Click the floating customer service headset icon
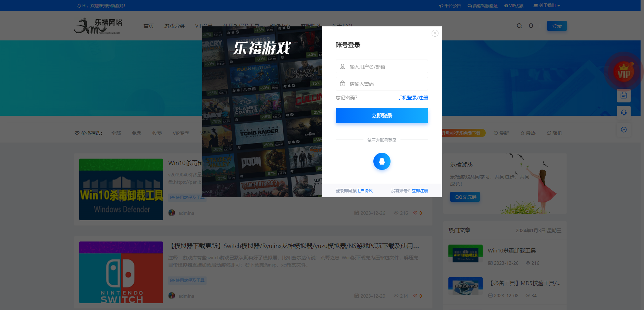Image resolution: width=644 pixels, height=310 pixels. (x=623, y=112)
